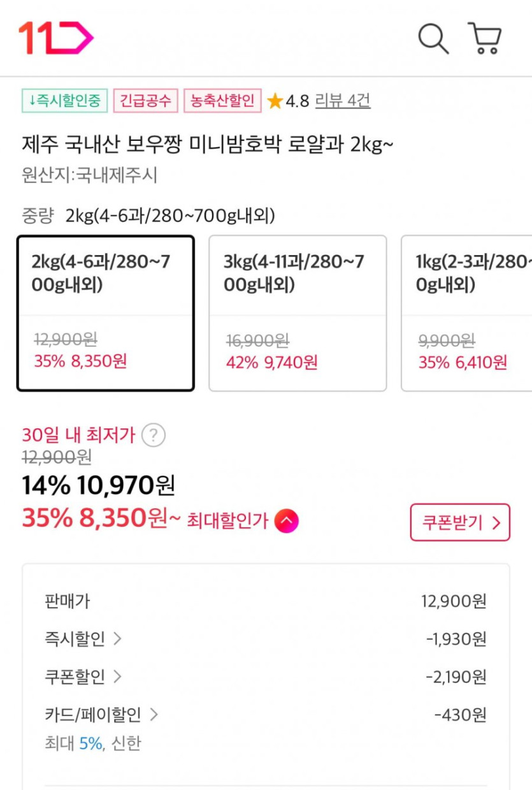Tap the search magnifier icon
The image size is (532, 790).
click(433, 38)
